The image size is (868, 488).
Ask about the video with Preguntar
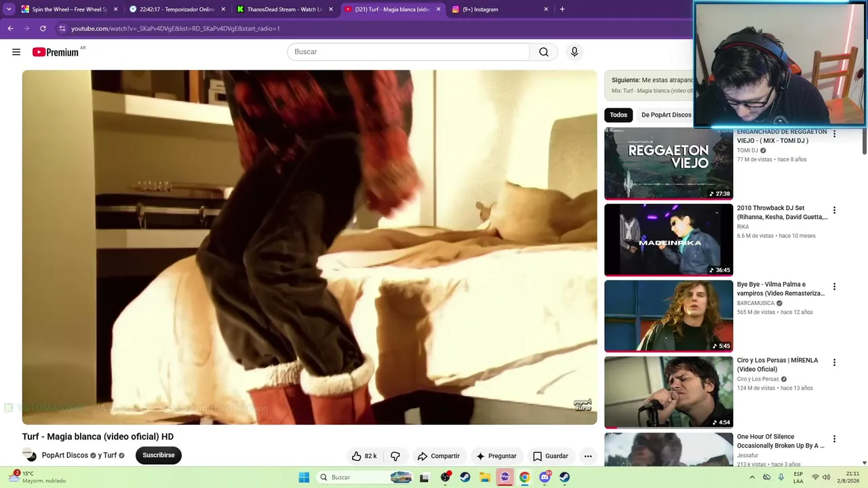pos(496,456)
